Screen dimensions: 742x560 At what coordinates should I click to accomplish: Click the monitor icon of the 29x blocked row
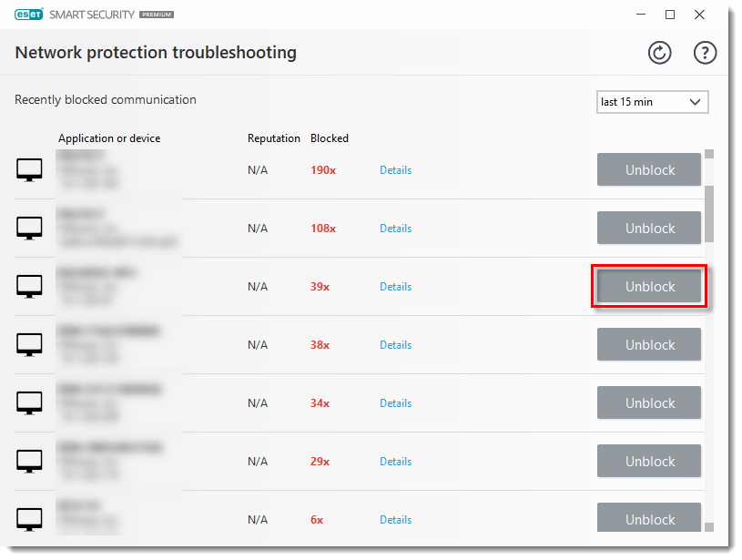29,462
